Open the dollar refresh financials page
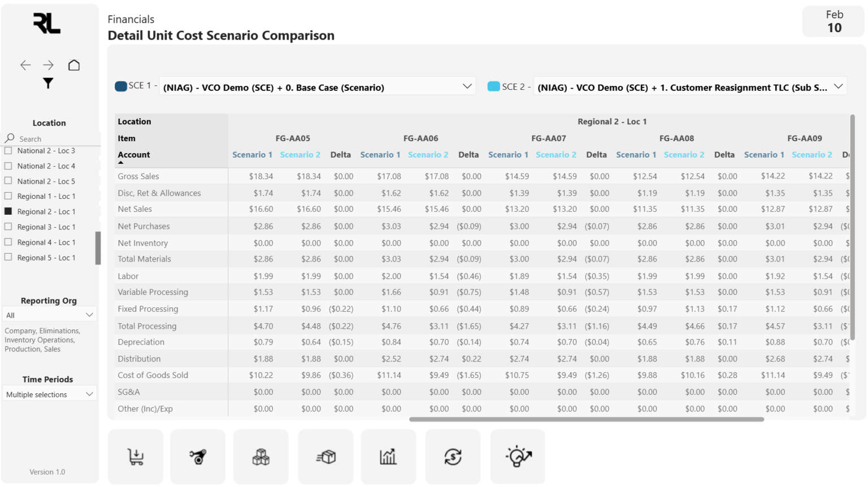Screen dimensions: 868x487 453,456
